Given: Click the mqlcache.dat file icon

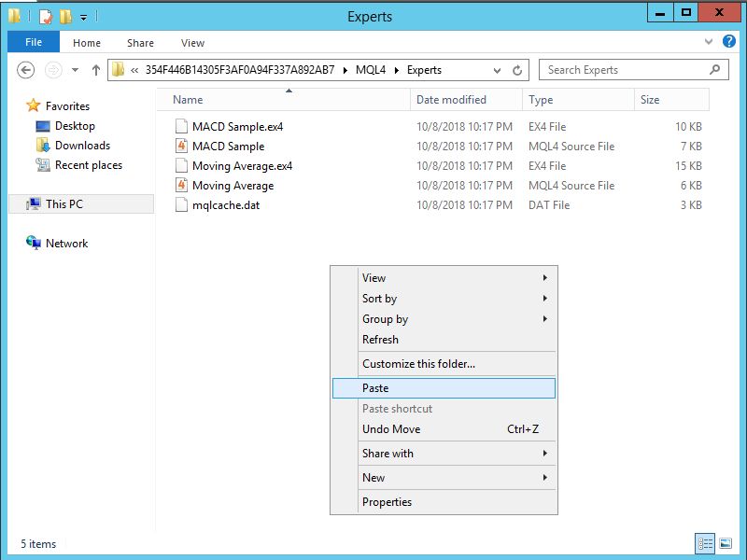Looking at the screenshot, I should click(182, 204).
